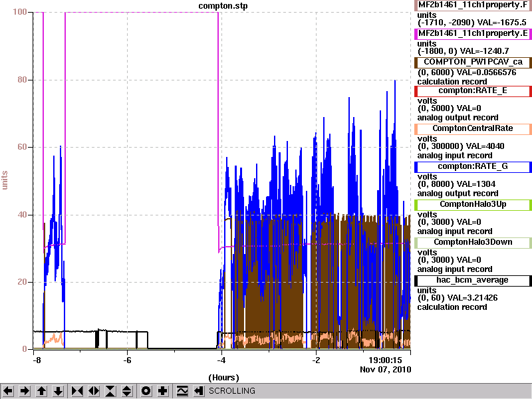Pan the plot left with the left arrow button
Screen dimensions: 532x399
[8, 391]
